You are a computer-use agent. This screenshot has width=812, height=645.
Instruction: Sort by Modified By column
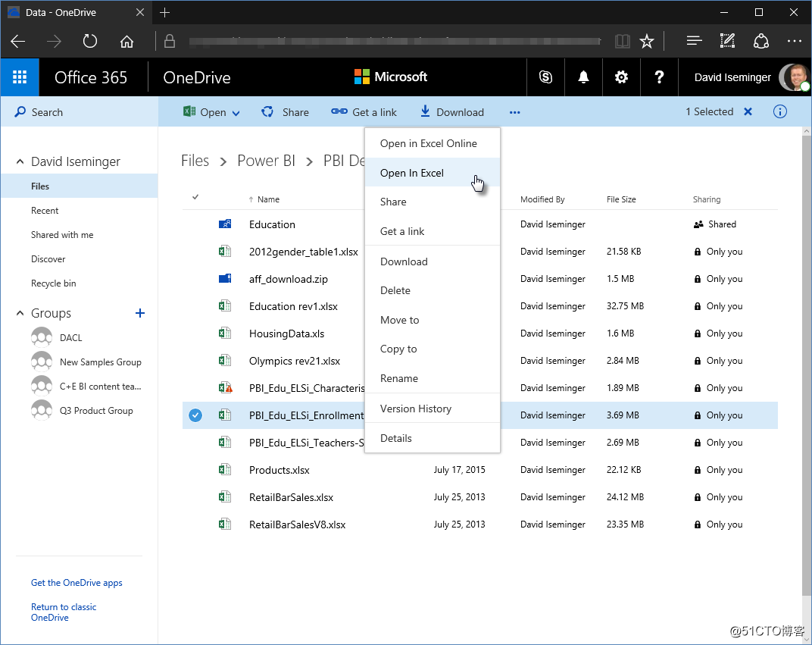click(542, 199)
